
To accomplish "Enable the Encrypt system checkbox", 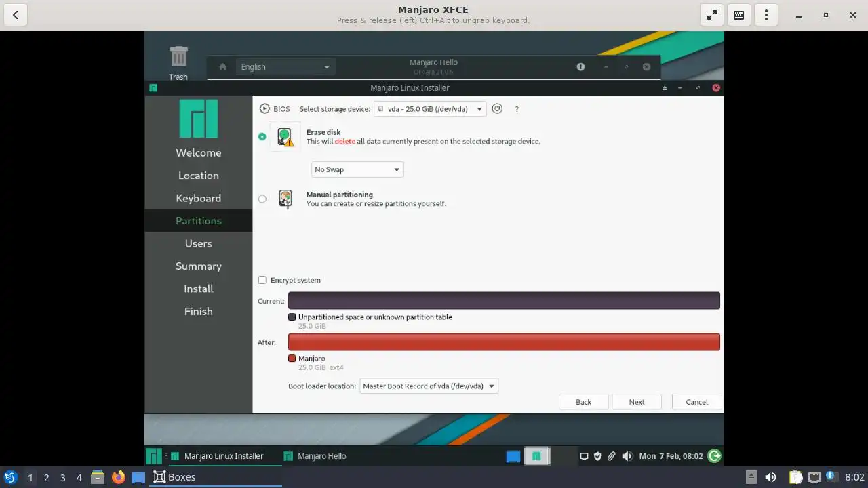I will (x=262, y=280).
